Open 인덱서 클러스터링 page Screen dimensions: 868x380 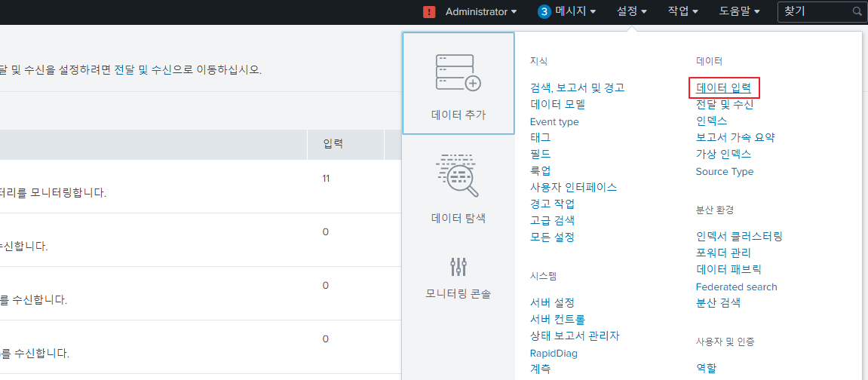click(x=739, y=236)
